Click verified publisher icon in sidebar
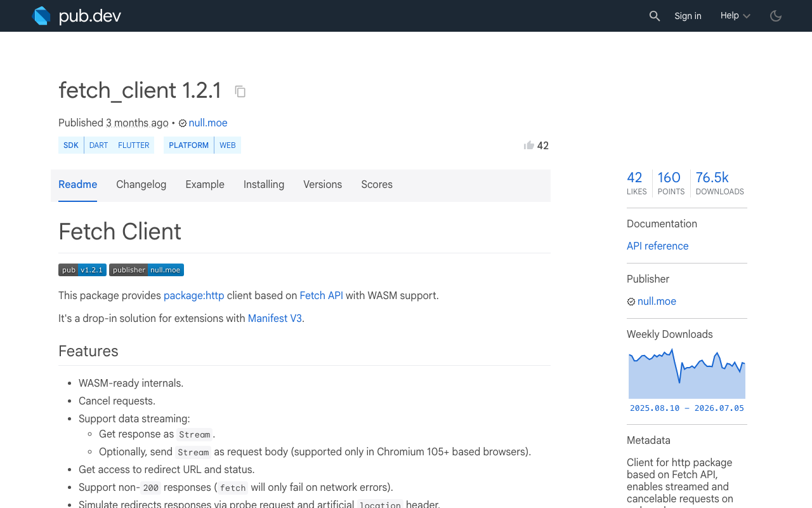Image resolution: width=812 pixels, height=508 pixels. point(631,302)
